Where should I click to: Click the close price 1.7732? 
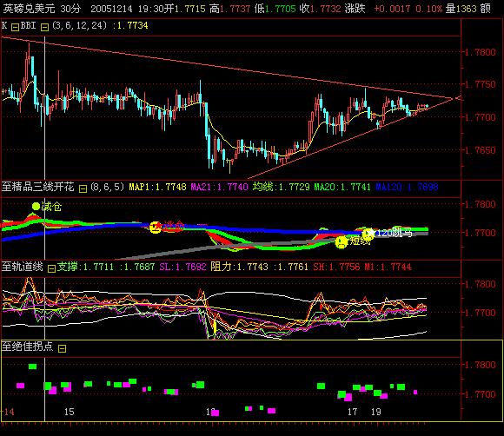point(325,9)
